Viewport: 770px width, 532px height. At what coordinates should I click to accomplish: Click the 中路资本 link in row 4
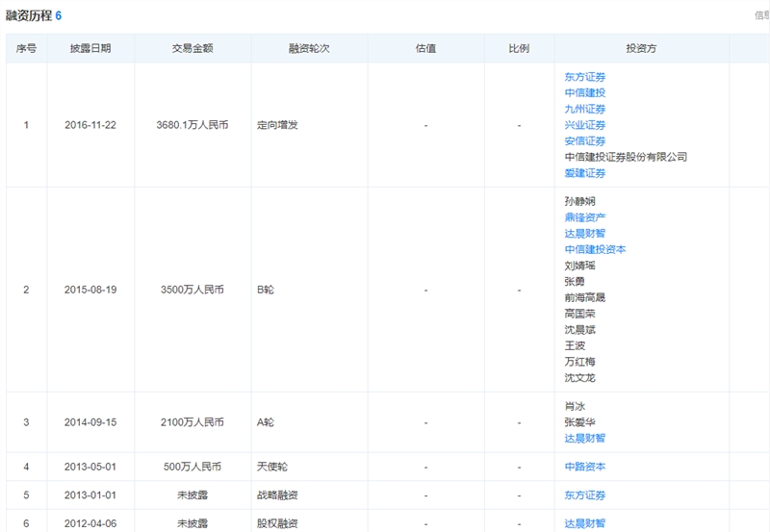pos(585,467)
